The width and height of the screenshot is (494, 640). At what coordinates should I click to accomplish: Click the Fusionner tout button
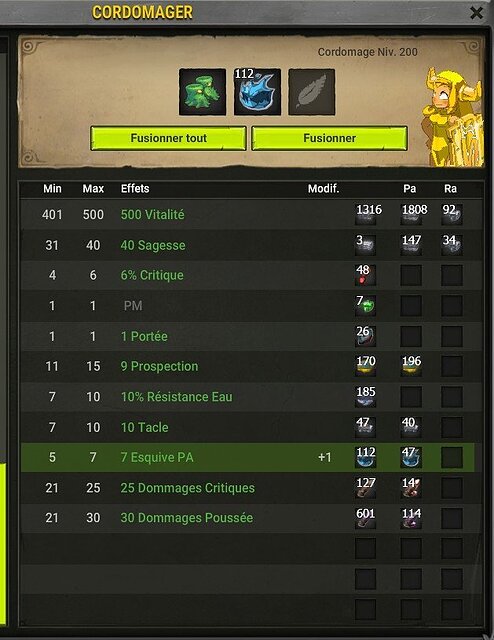coord(168,138)
